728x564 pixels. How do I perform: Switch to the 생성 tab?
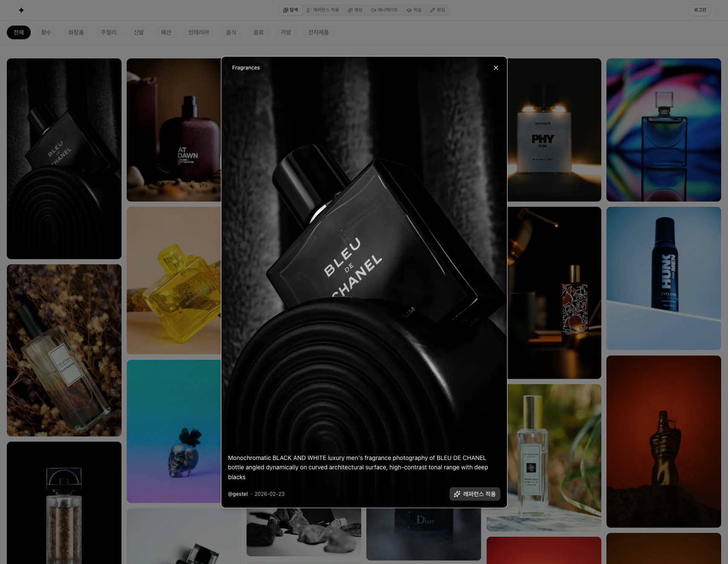point(355,10)
